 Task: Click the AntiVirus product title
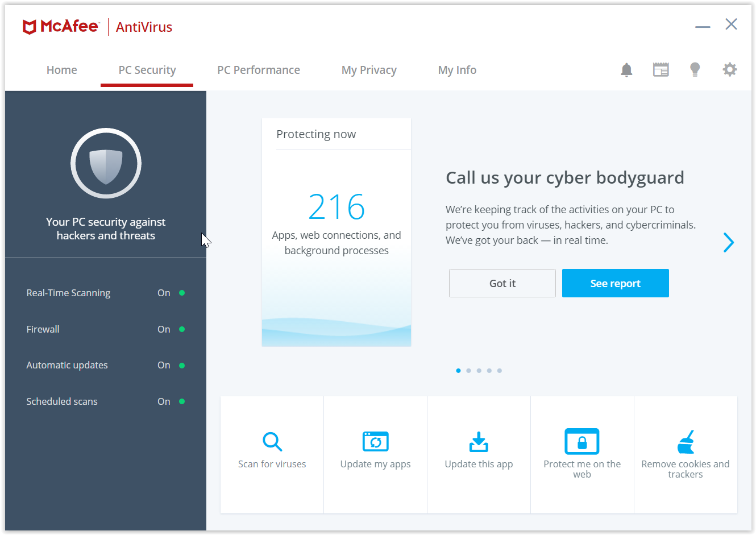tap(144, 27)
